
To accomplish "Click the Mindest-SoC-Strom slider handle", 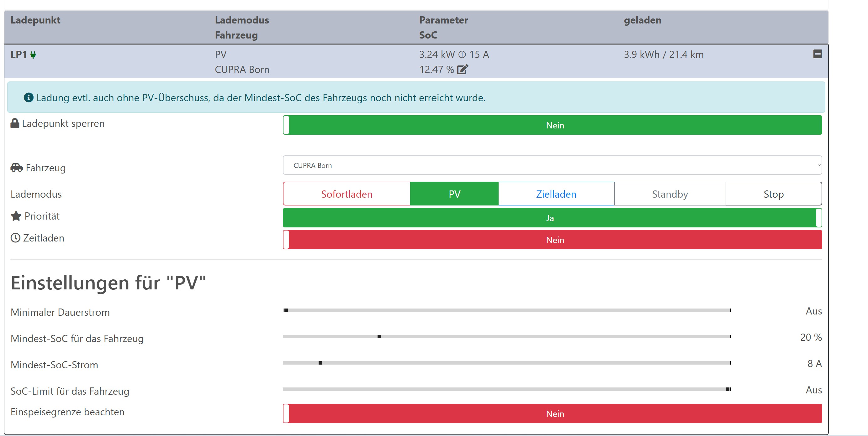I will pos(320,363).
